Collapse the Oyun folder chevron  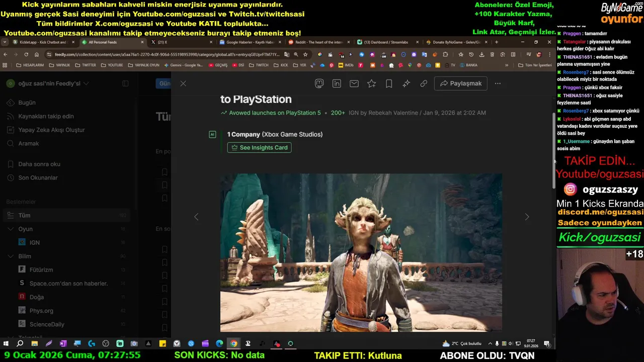(x=11, y=229)
